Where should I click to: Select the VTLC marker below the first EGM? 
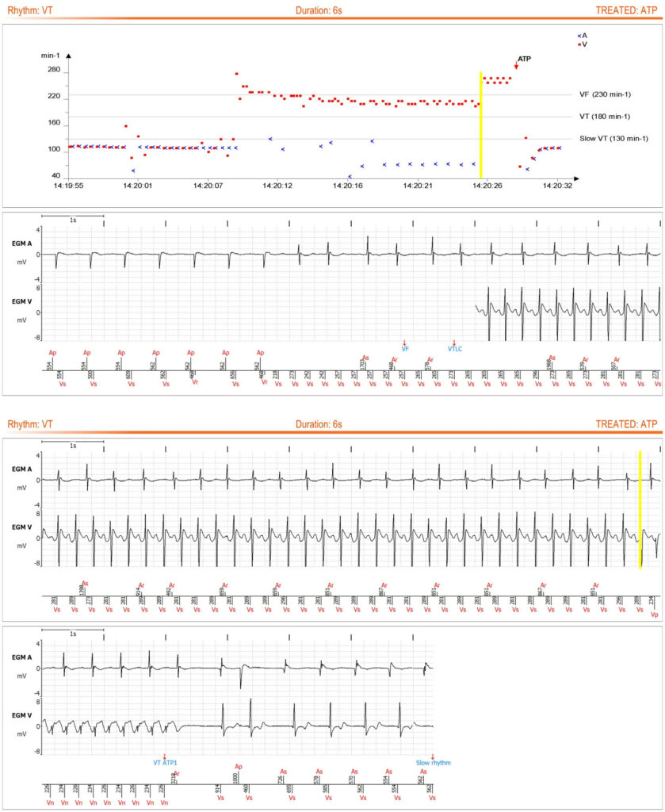pos(454,346)
